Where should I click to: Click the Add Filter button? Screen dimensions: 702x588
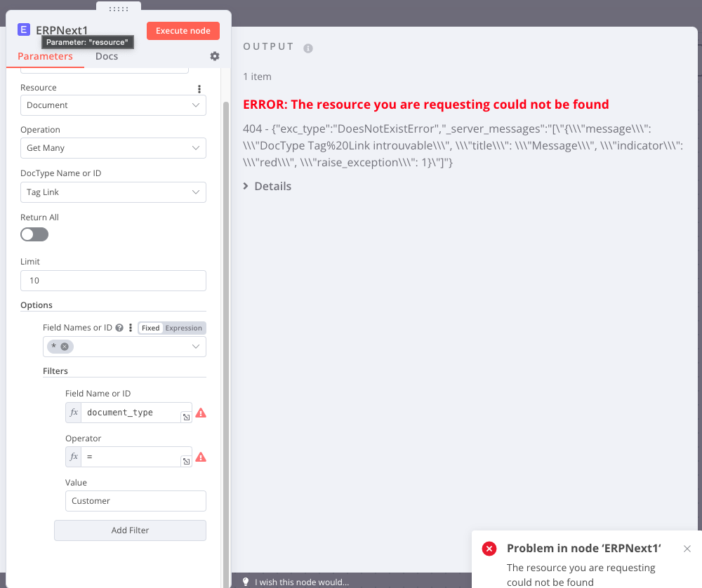[x=131, y=530]
